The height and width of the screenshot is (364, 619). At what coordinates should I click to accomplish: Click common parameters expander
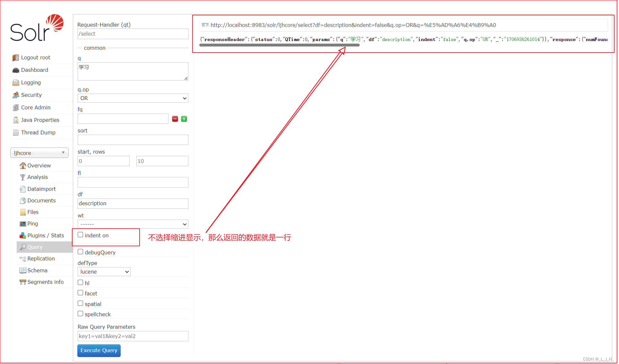[x=94, y=48]
